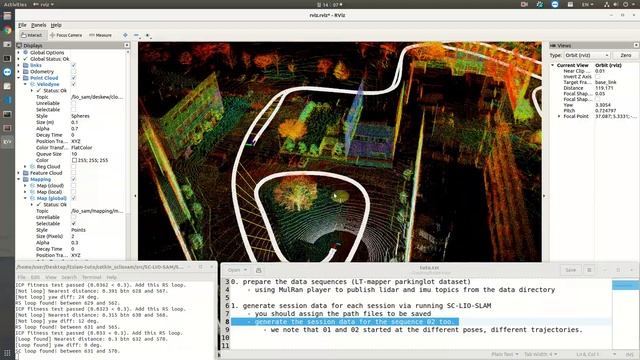Screen dimensions: 640x360
Task: Expand Global Options in Displays tree
Action: (x=18, y=53)
